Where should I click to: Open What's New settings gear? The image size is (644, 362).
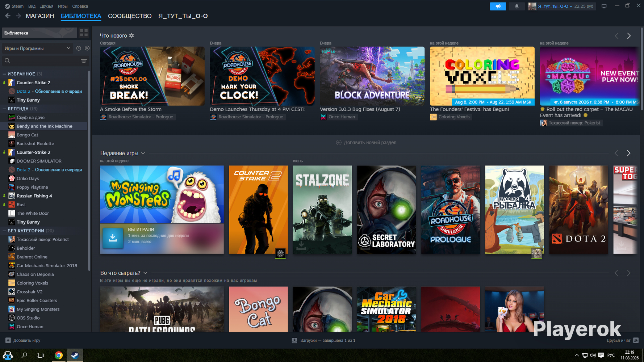(x=131, y=35)
